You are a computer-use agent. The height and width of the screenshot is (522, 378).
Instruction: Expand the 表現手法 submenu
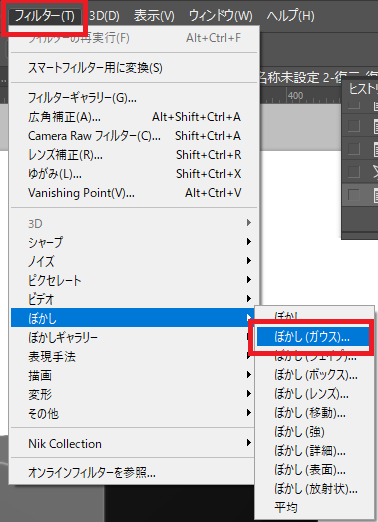click(133, 356)
